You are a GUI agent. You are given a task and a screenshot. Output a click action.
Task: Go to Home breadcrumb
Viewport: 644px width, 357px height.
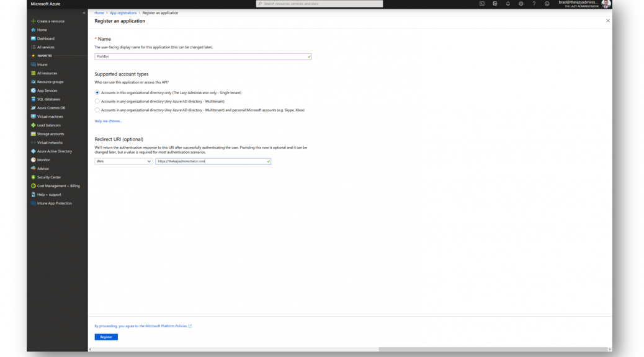click(x=99, y=13)
